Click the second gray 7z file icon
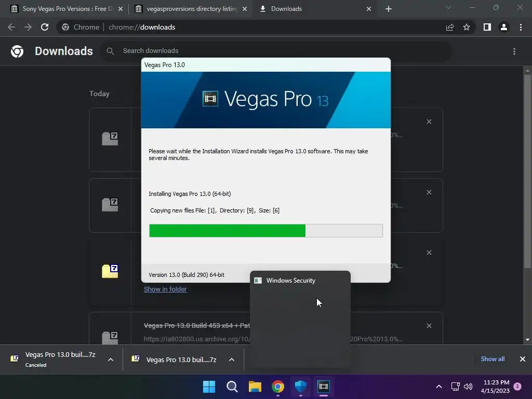This screenshot has height=399, width=532. [110, 205]
